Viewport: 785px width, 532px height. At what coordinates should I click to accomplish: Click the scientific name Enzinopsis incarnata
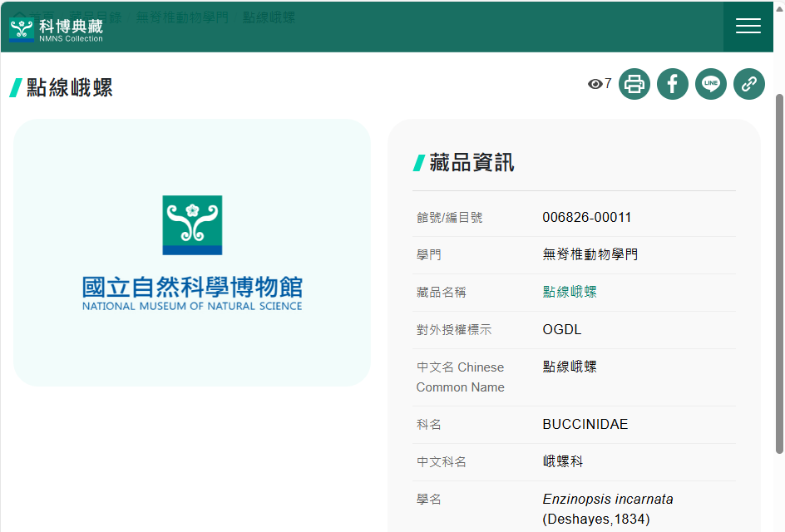[x=608, y=500]
